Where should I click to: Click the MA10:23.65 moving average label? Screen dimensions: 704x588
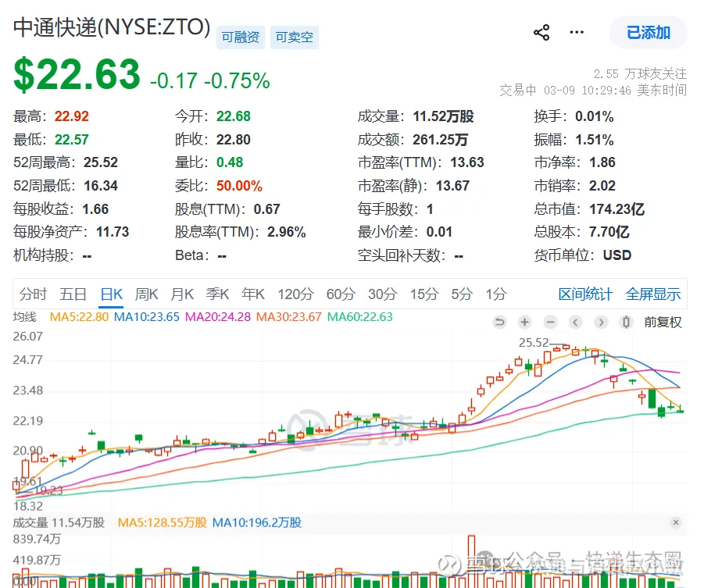click(x=146, y=317)
